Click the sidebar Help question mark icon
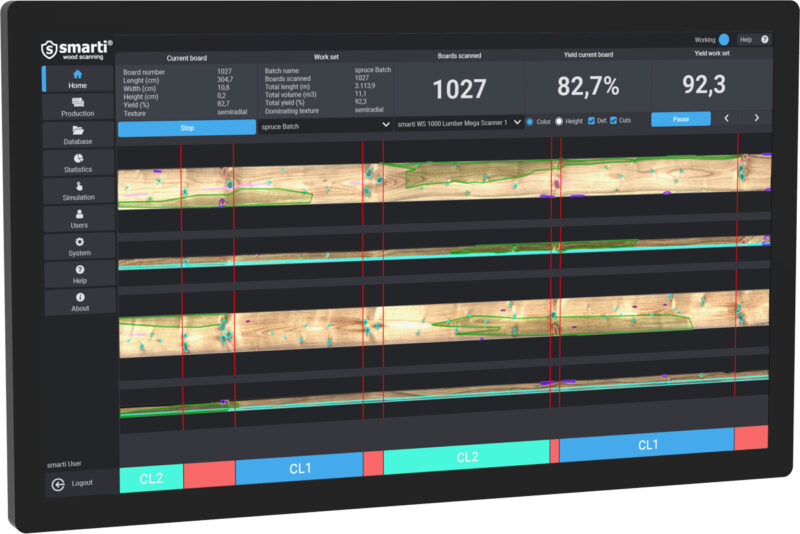800x534 pixels. pos(80,270)
